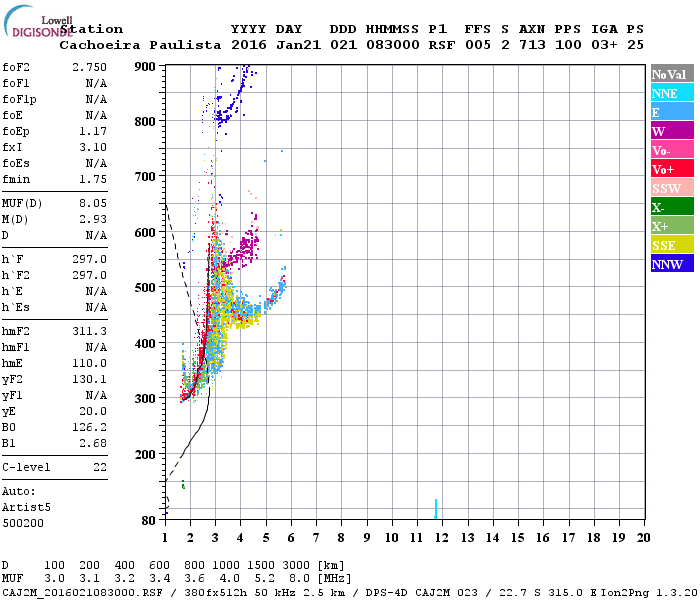Click the Cachoeira Paulista station name
This screenshot has height=600, width=700.
(140, 45)
